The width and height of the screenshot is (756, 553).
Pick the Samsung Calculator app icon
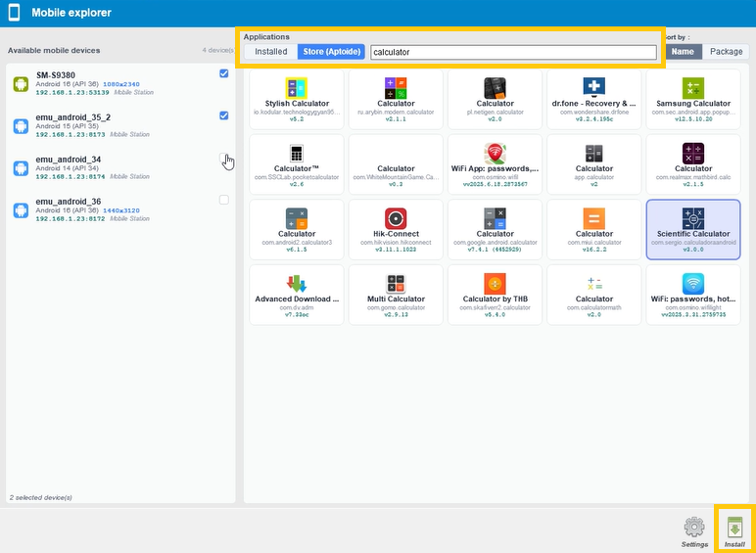(693, 88)
